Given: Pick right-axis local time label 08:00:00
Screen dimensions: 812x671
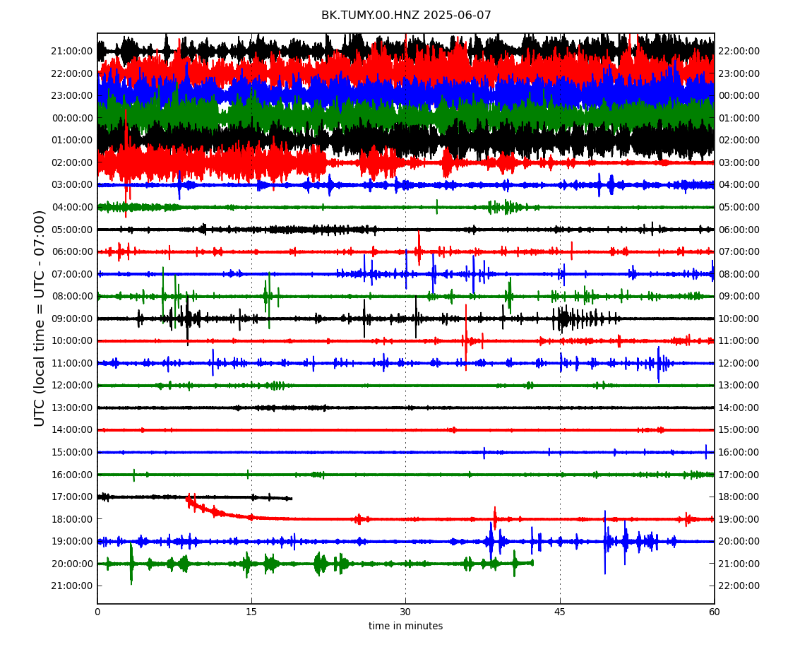Looking at the screenshot, I should (739, 274).
